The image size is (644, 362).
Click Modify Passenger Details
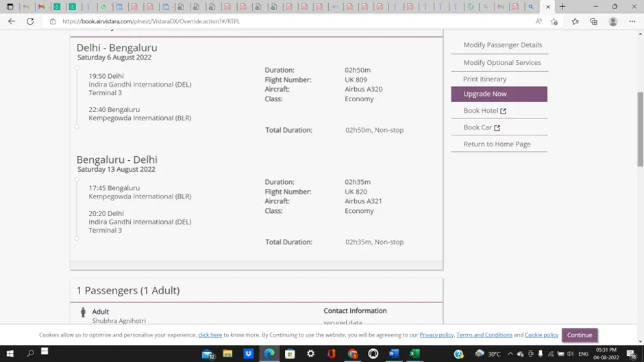pyautogui.click(x=503, y=44)
